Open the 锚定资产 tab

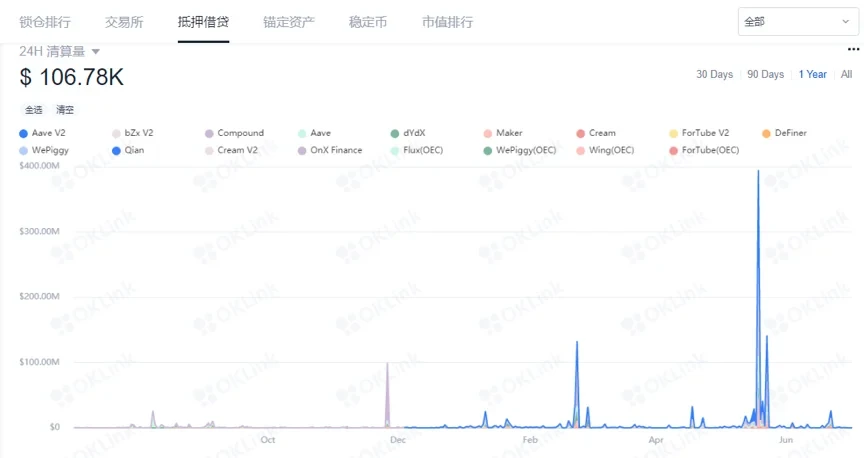click(x=289, y=22)
